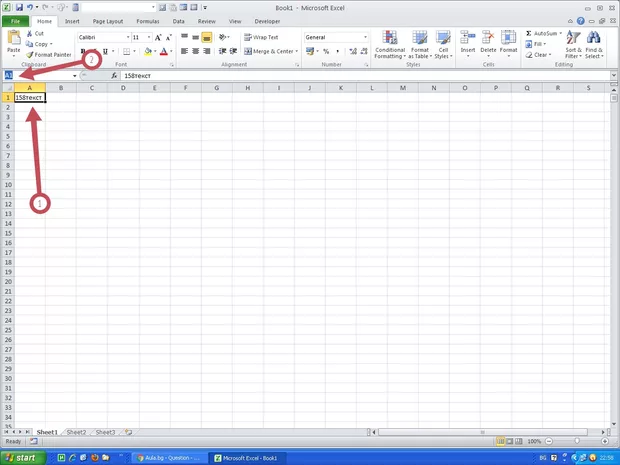Select column D header
Viewport: 620px width, 465px height.
coord(123,88)
